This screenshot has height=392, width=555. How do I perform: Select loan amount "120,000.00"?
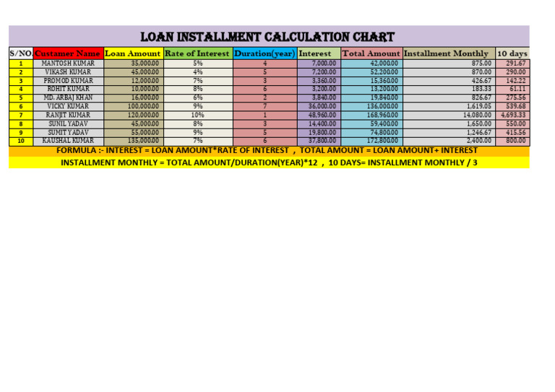pos(134,116)
